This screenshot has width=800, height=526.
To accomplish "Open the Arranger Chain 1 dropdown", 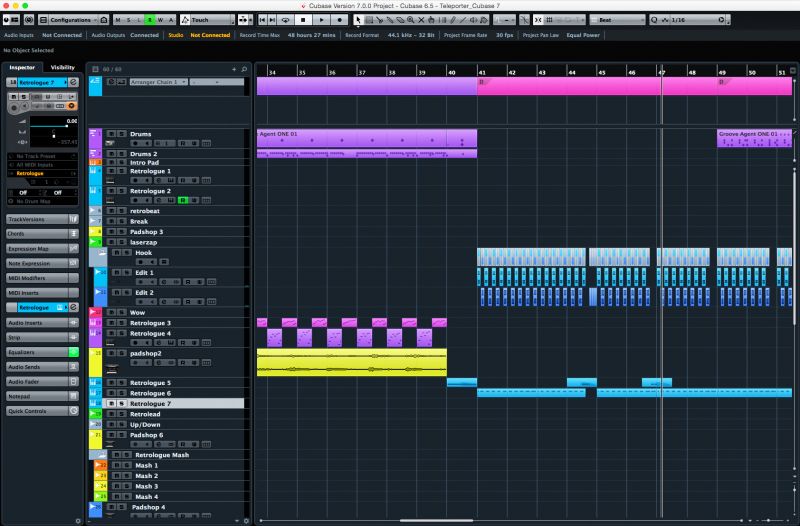I will point(159,82).
